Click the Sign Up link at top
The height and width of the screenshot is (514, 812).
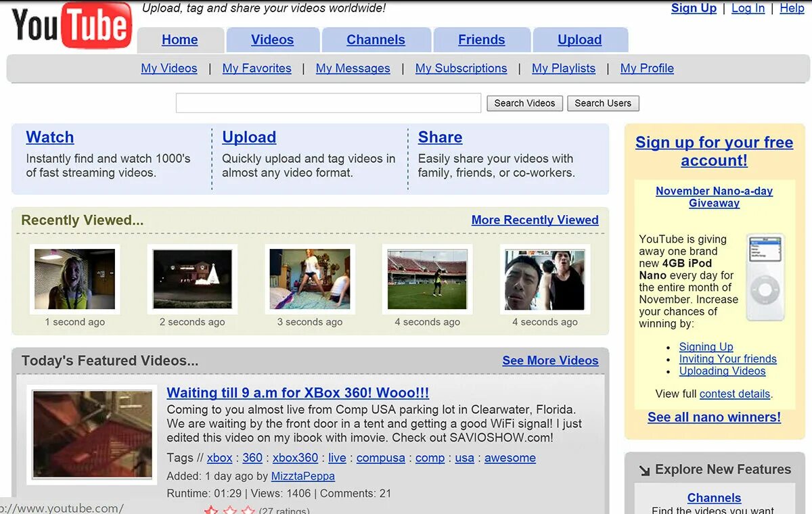(694, 8)
